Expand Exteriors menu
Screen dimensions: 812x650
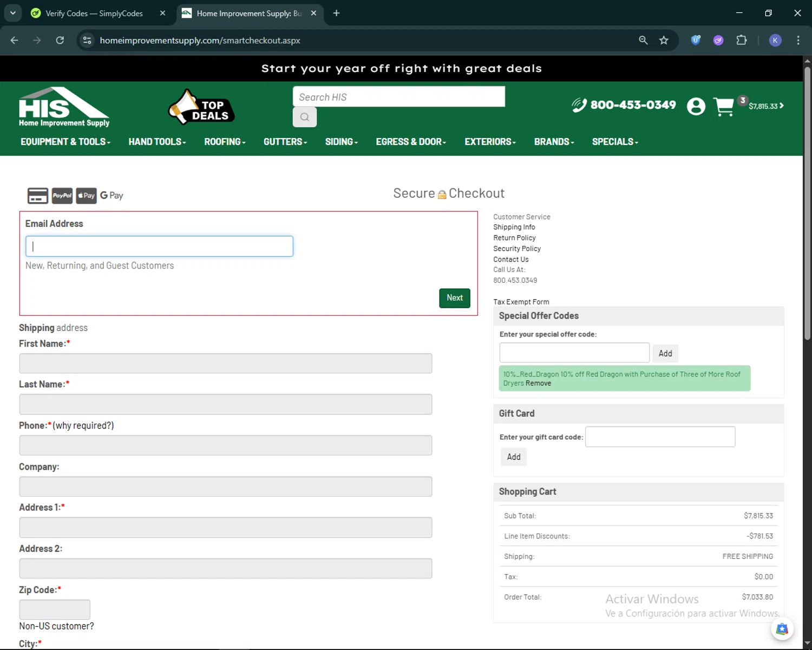(490, 142)
